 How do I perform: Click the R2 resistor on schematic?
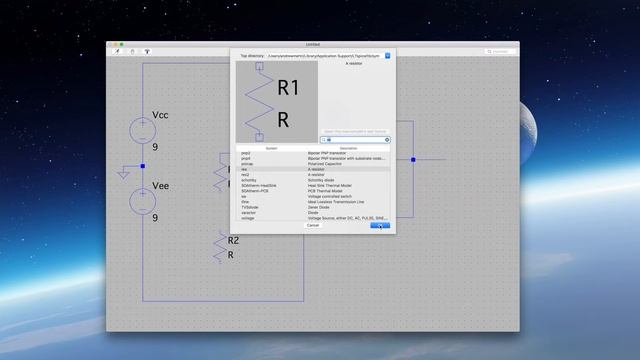[220, 248]
